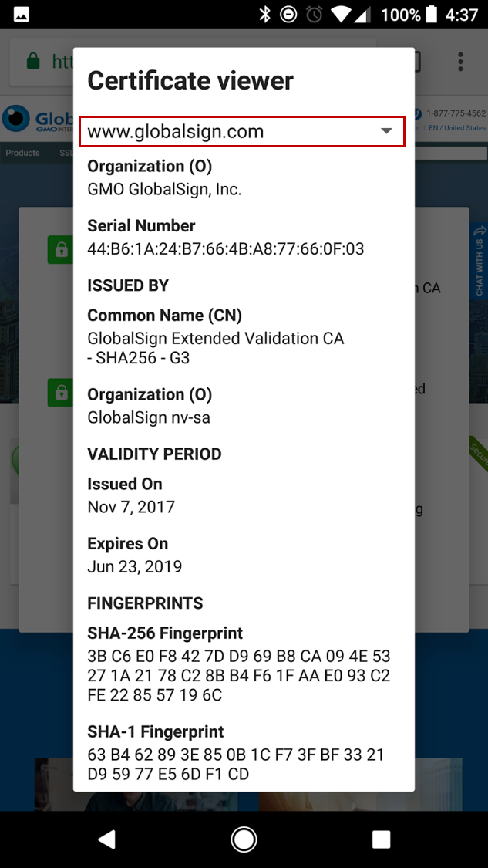Image resolution: width=488 pixels, height=868 pixels.
Task: Tap the 1-877-775-4562 phone number link
Action: point(456,113)
